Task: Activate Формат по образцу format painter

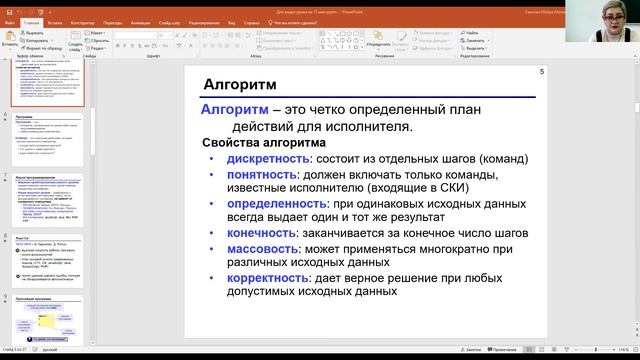Action: 41,48
